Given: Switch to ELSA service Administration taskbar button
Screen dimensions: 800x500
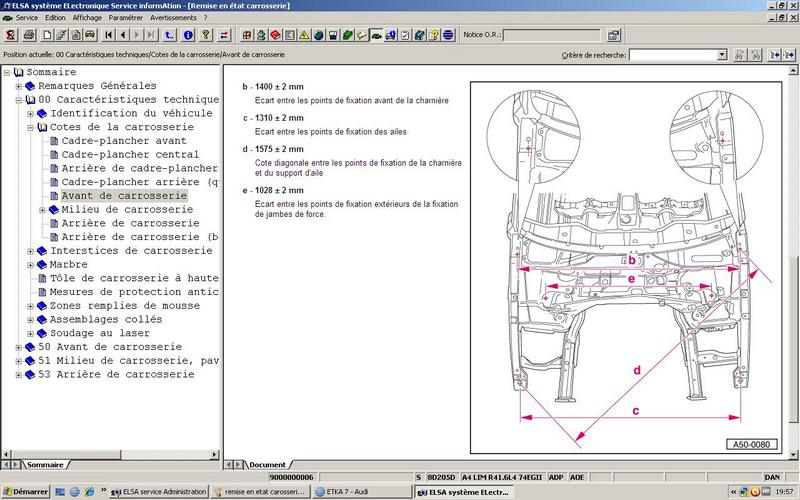Looking at the screenshot, I should click(x=158, y=492).
